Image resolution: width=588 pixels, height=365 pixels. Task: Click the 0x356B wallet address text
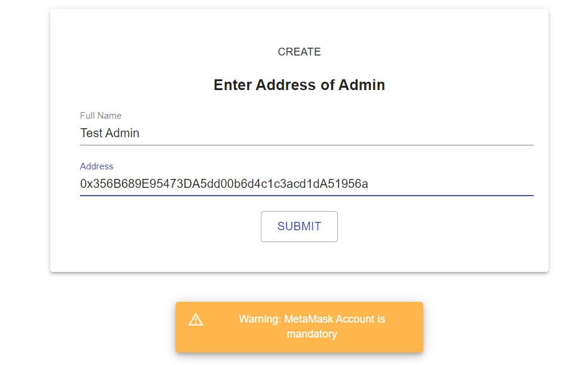[x=224, y=184]
